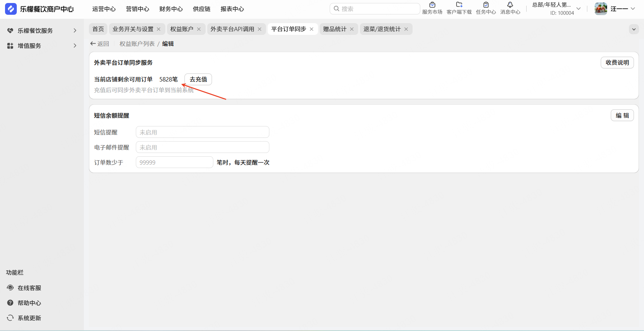Switch to the 外卖平台API调用 tab

232,29
